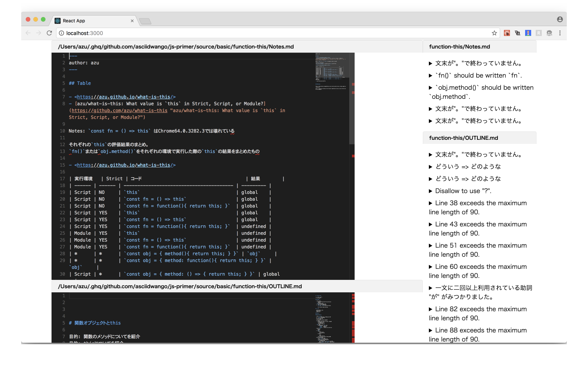The height and width of the screenshot is (373, 588).
Task: Open the gray R extension icon
Action: [x=539, y=33]
